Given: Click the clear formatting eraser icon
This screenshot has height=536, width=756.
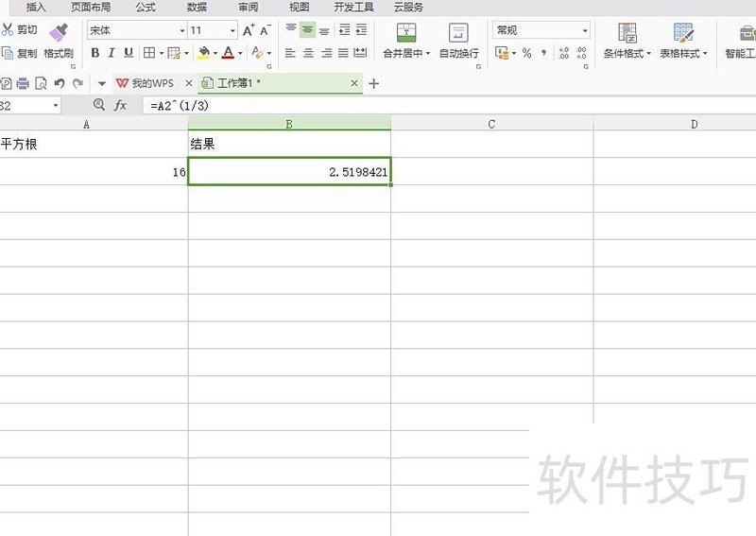Looking at the screenshot, I should [257, 53].
